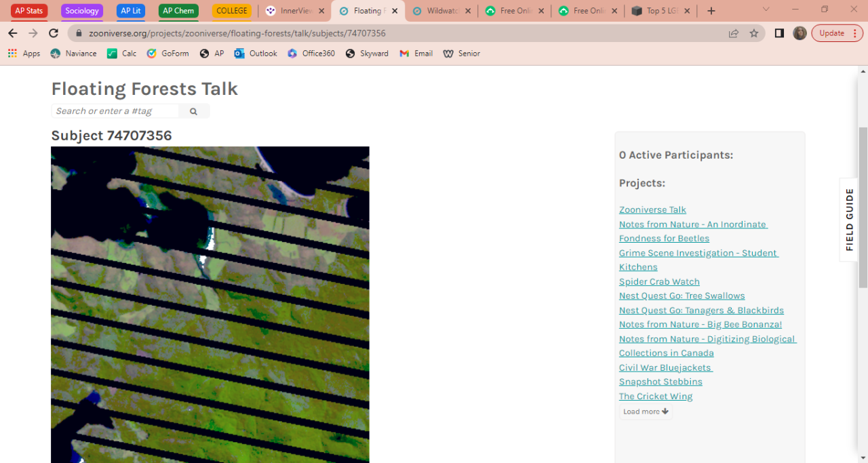Screen dimensions: 868x463
Task: Open the Skyward bookmark
Action: (367, 54)
